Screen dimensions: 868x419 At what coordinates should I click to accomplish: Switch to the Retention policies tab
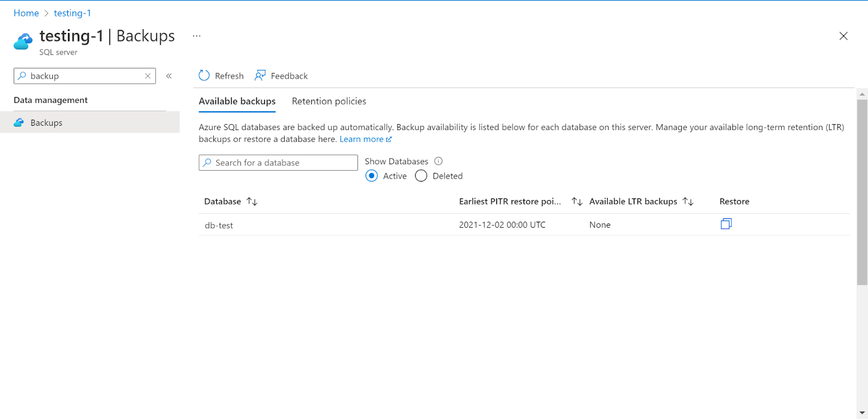coord(329,101)
